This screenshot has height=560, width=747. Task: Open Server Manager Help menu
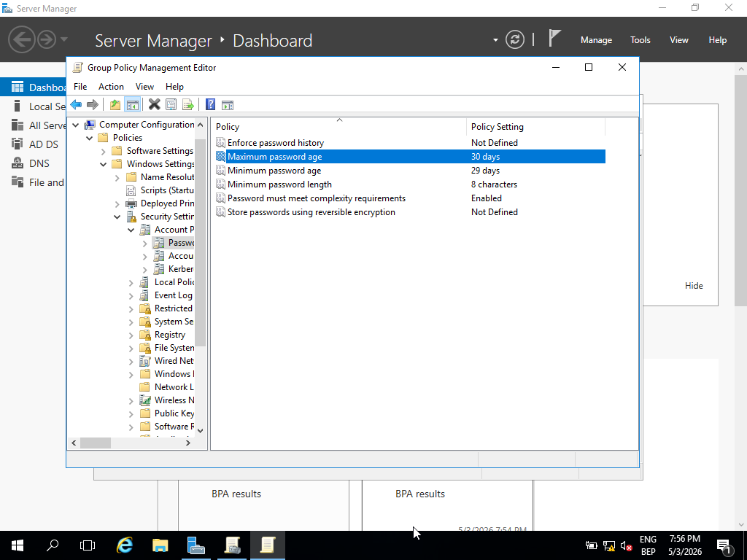point(718,40)
